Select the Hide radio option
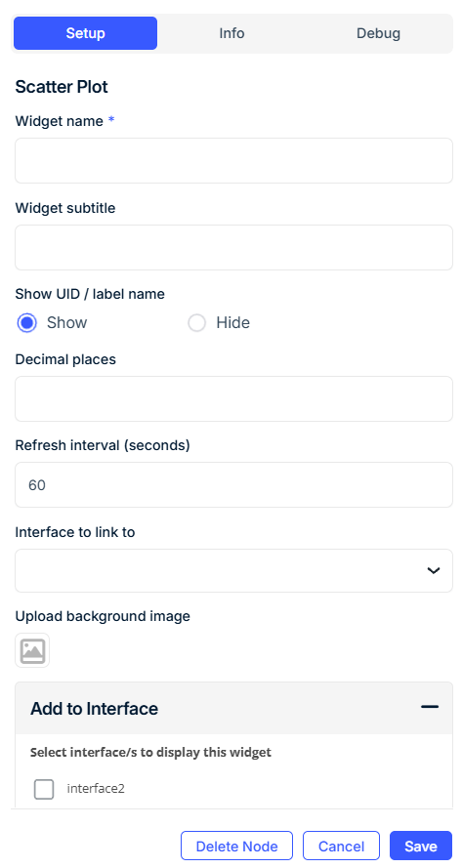The width and height of the screenshot is (462, 868). pyautogui.click(x=196, y=323)
